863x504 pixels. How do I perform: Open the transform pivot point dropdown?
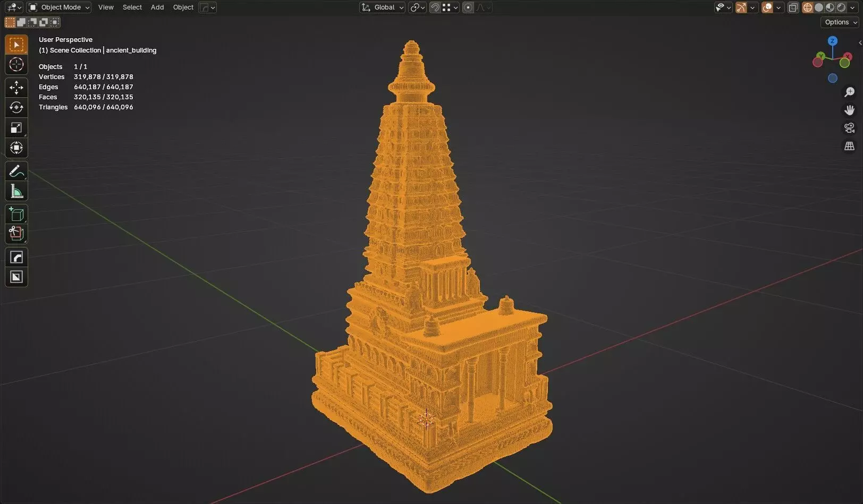[x=417, y=7]
